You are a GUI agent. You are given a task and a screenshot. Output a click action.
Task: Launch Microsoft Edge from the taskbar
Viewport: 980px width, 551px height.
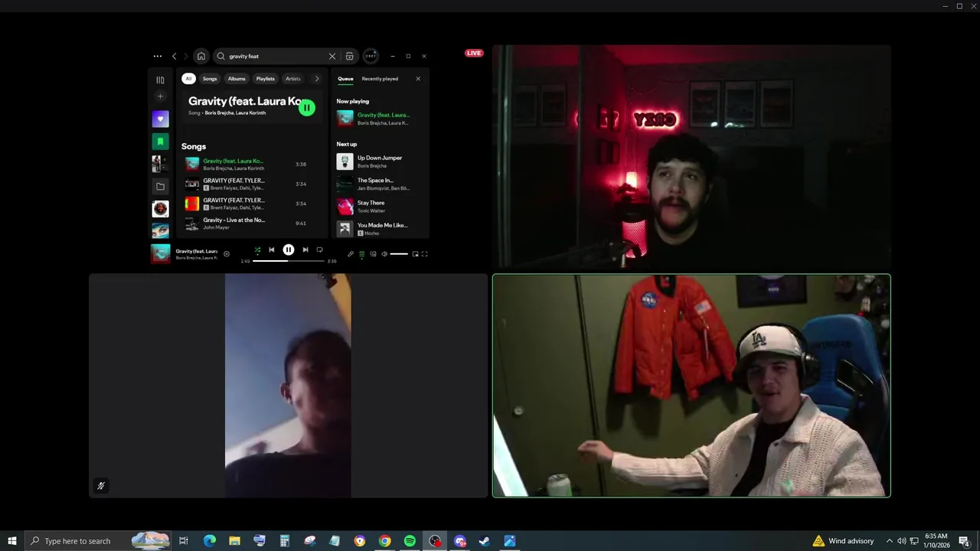(x=209, y=541)
